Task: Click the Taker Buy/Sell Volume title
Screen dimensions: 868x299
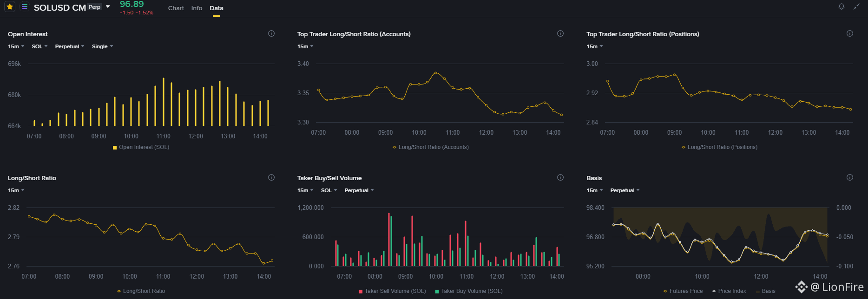Action: pyautogui.click(x=329, y=178)
